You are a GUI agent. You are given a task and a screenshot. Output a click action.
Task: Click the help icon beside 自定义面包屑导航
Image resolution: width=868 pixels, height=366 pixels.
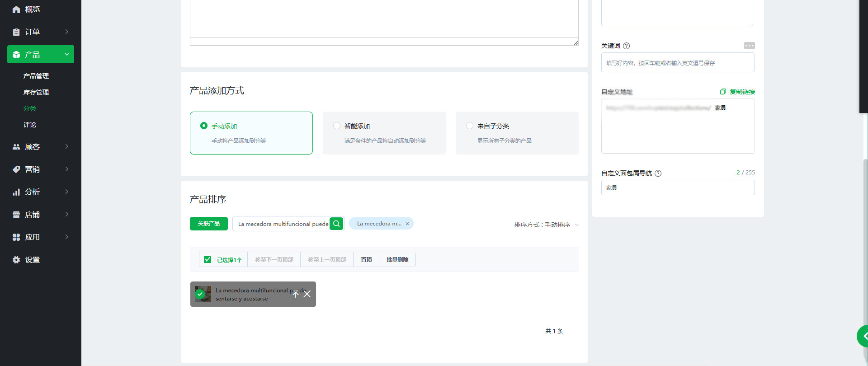point(658,174)
